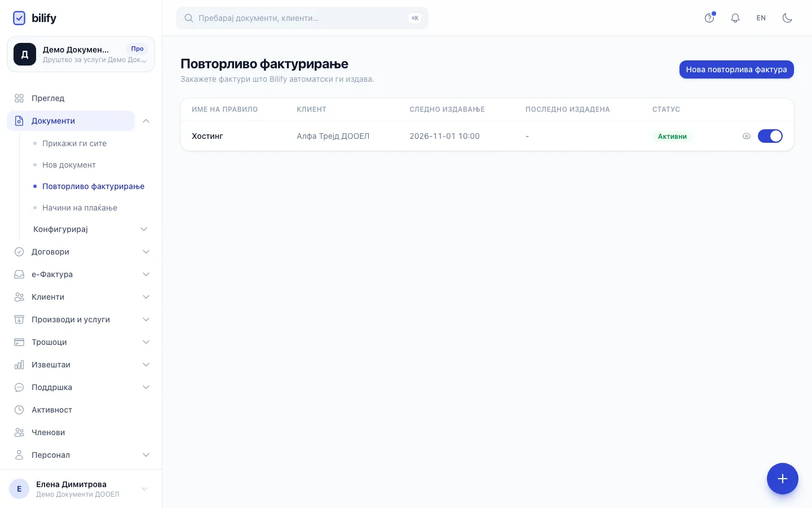Click the Извештаи bar chart icon
The width and height of the screenshot is (812, 508).
[x=19, y=365]
